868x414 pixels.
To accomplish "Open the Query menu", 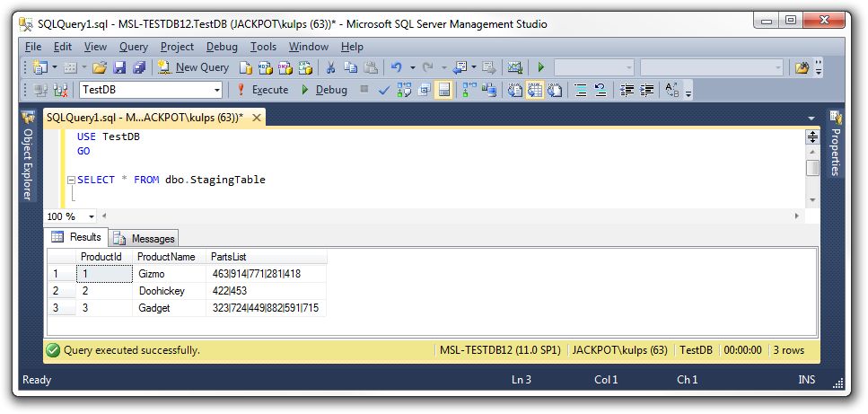I will pos(133,47).
